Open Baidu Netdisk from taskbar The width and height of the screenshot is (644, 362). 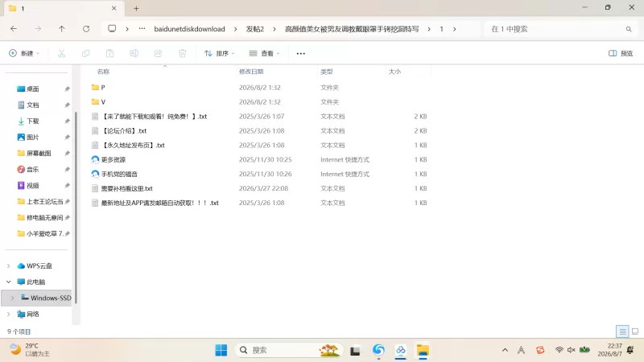[x=400, y=350]
